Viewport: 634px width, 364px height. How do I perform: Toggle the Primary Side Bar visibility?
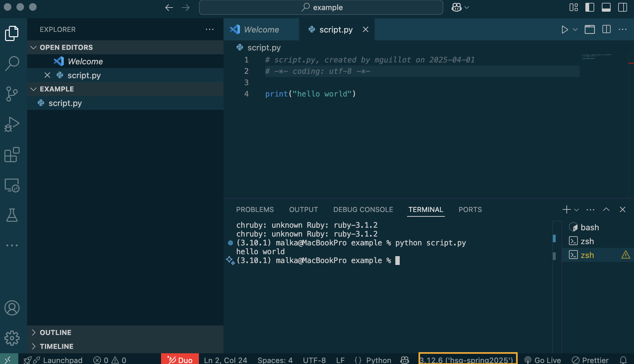click(589, 7)
